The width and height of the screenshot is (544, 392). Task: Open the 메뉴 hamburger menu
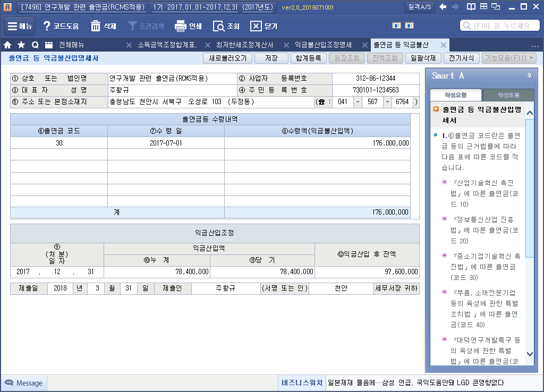pyautogui.click(x=20, y=26)
